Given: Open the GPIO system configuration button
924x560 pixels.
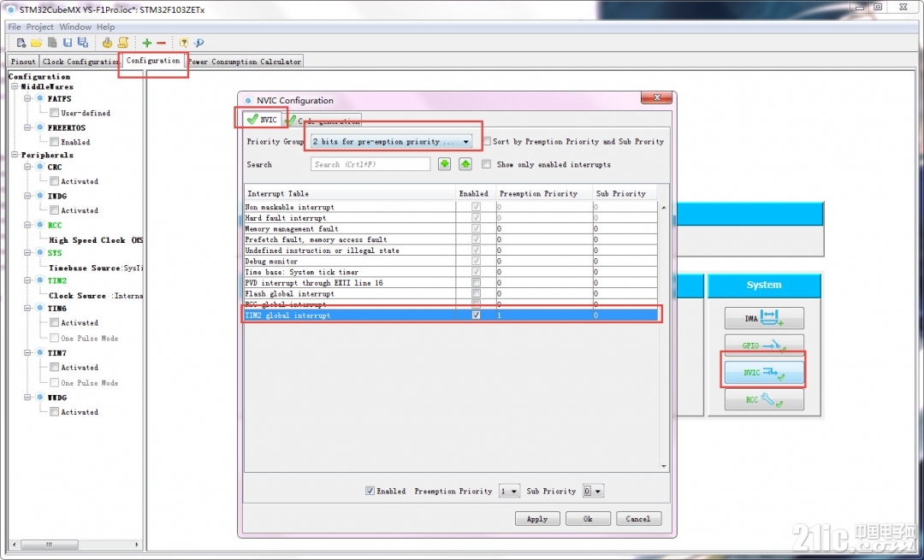Looking at the screenshot, I should (x=764, y=345).
